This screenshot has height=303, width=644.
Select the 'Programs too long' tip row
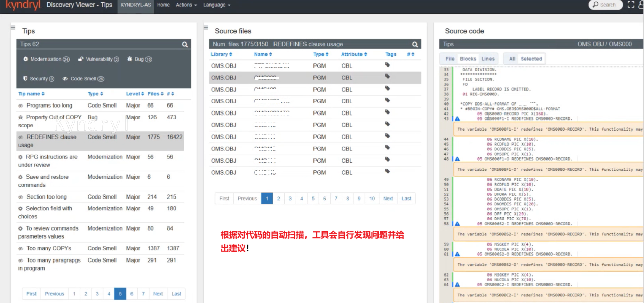click(x=100, y=106)
